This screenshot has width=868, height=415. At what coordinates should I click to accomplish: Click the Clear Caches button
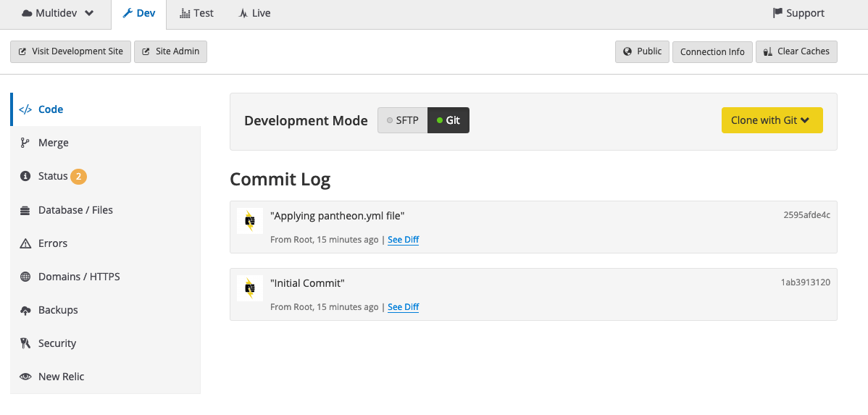[796, 51]
